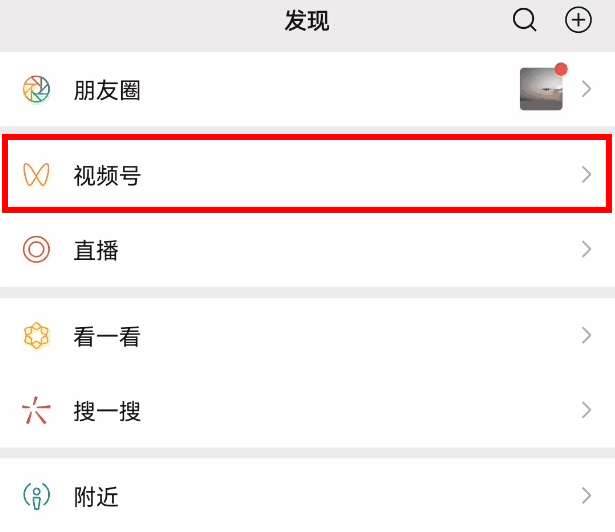
Task: Expand the 朋友圈 row chevron
Action: (x=587, y=90)
